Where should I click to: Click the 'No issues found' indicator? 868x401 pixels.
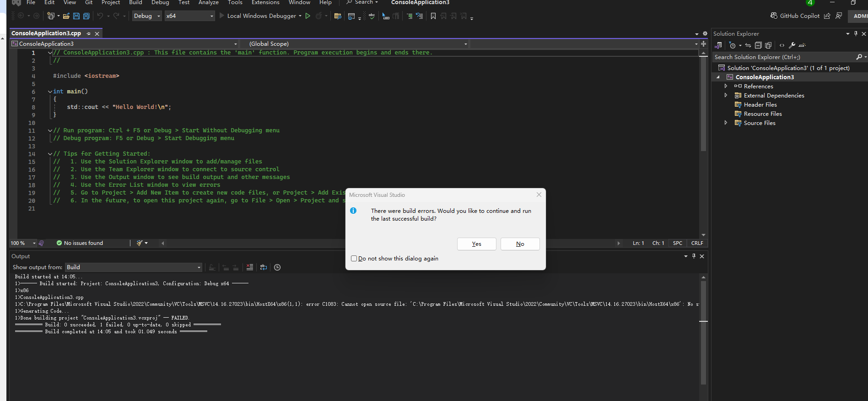pyautogui.click(x=80, y=243)
